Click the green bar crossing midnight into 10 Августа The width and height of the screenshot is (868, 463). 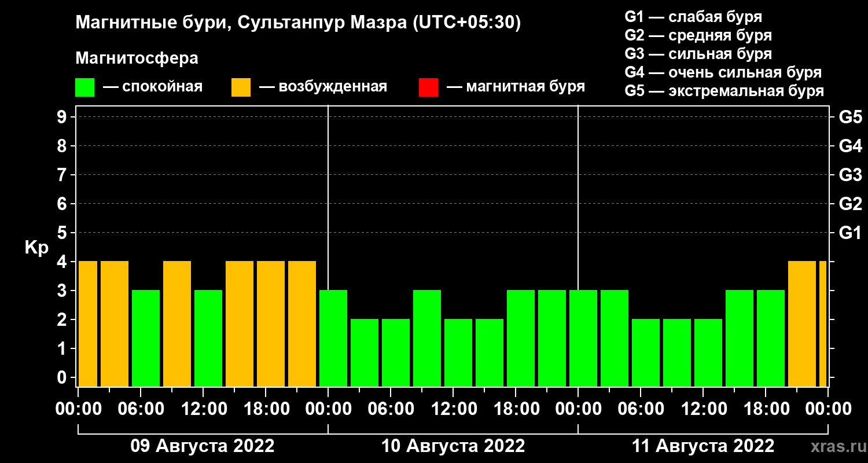point(333,338)
